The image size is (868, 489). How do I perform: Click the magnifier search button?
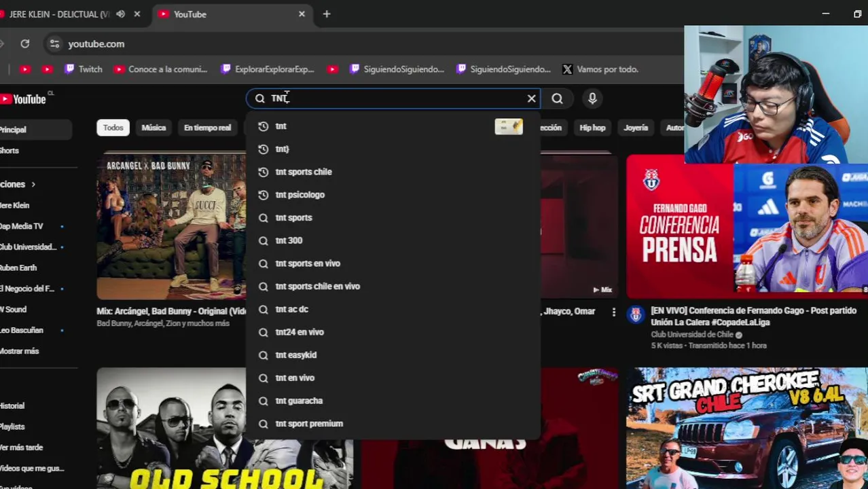click(x=557, y=98)
